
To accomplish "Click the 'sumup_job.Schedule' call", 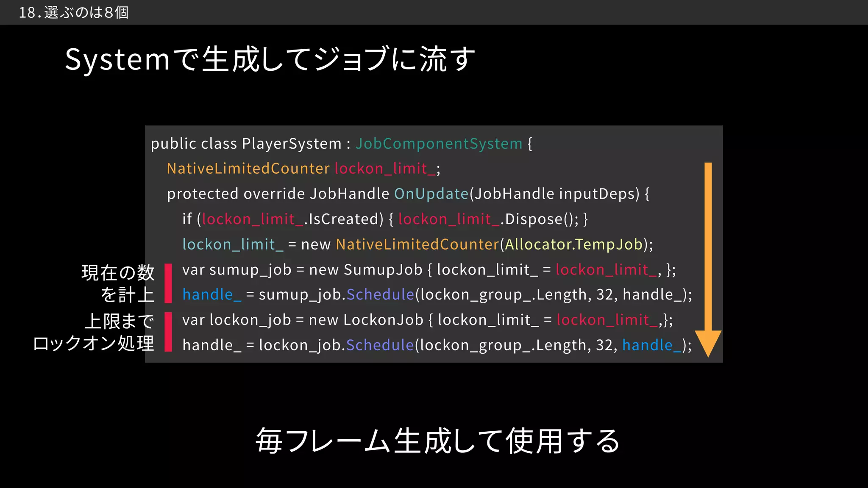I will coord(336,294).
